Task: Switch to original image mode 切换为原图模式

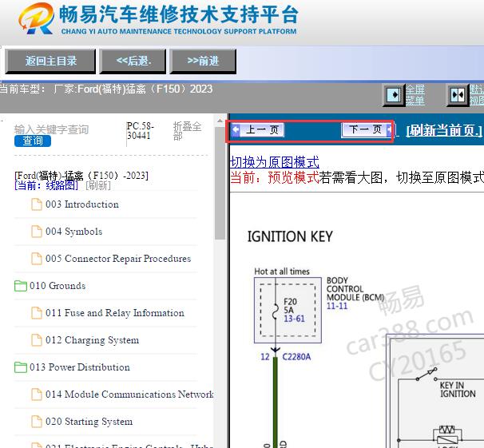Action: (x=275, y=162)
